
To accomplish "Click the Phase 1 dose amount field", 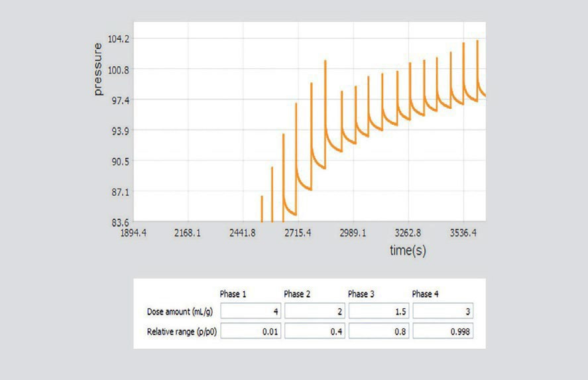I will 251,311.
